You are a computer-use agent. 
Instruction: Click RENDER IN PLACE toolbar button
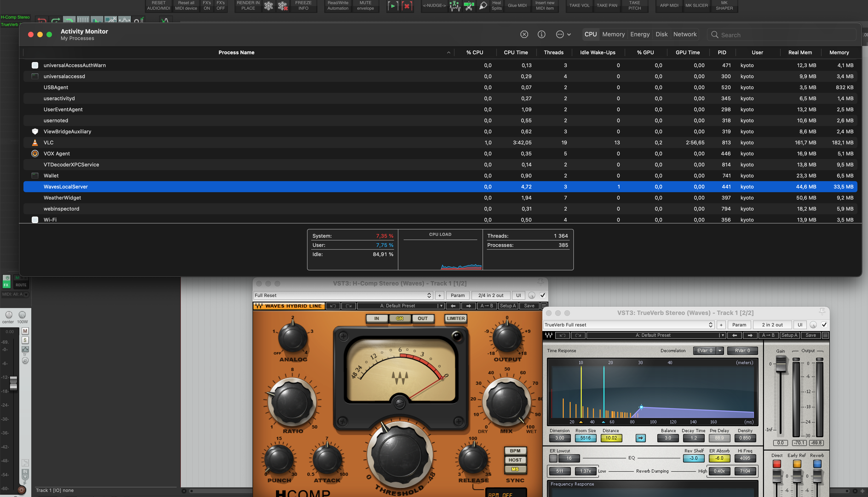coord(248,6)
